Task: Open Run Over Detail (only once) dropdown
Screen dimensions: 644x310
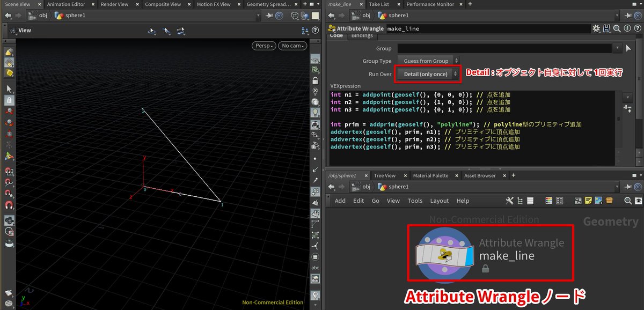Action: tap(428, 74)
